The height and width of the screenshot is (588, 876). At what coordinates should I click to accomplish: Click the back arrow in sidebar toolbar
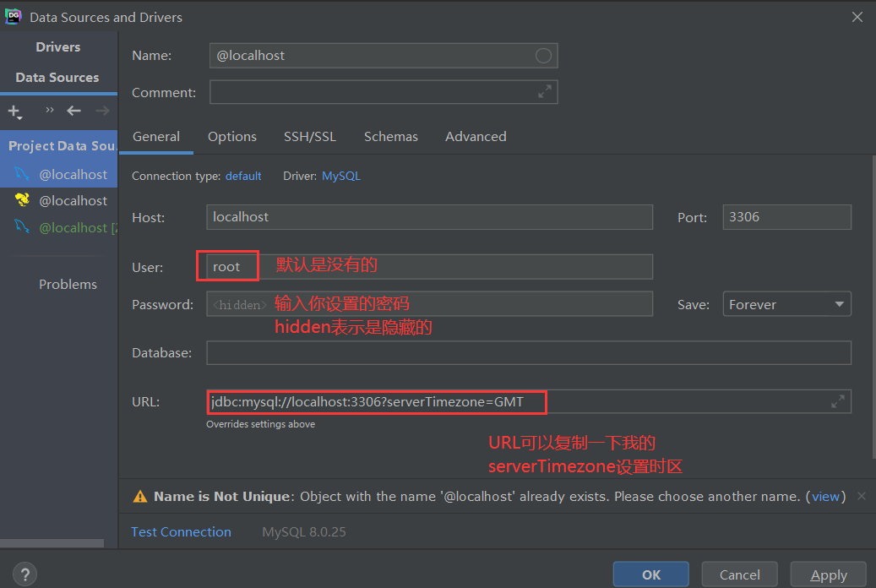74,111
